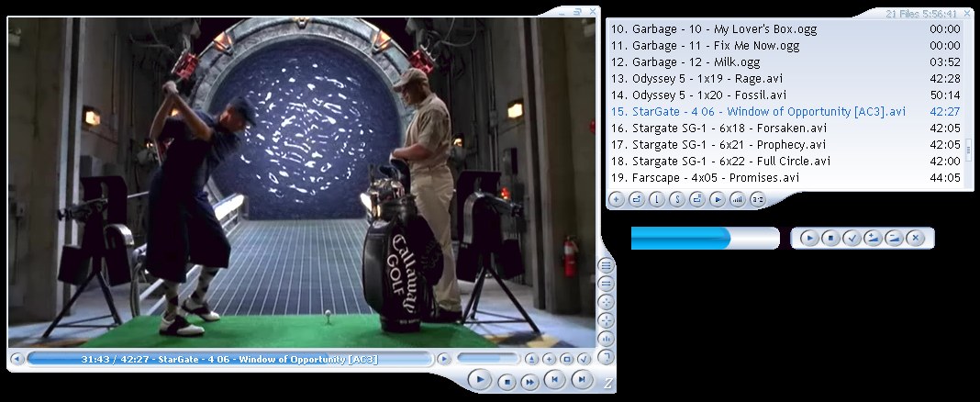Click the plus icon right of the eject button
Viewport: 980px width, 402px height.
click(549, 359)
